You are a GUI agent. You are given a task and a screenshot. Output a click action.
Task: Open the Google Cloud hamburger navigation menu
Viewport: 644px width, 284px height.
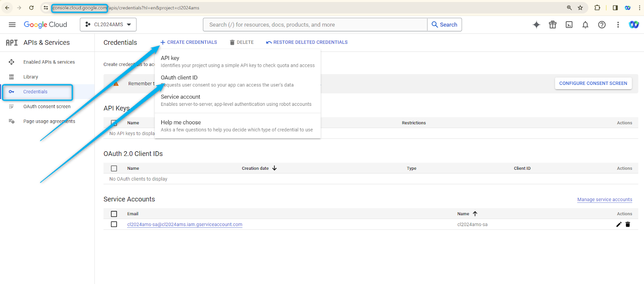click(12, 25)
